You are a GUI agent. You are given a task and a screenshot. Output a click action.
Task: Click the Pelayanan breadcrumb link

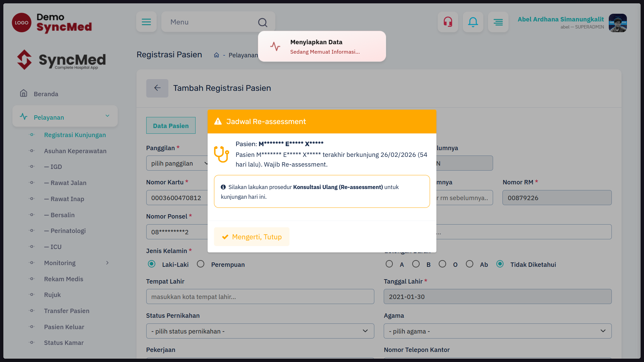click(x=243, y=55)
